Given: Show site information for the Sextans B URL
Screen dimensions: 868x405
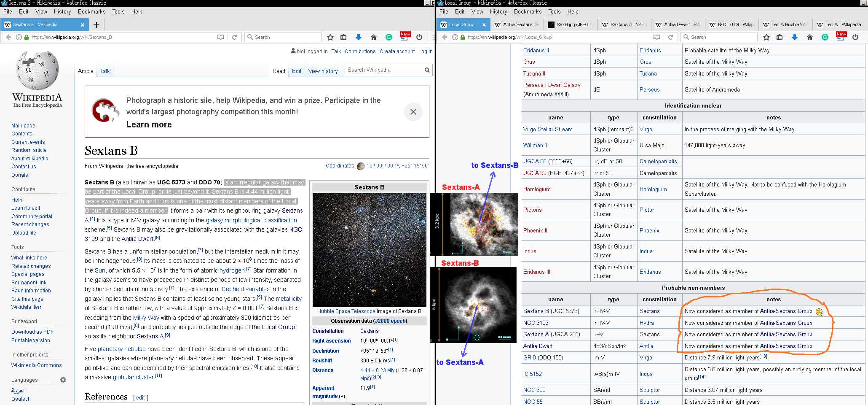Looking at the screenshot, I should (19, 37).
